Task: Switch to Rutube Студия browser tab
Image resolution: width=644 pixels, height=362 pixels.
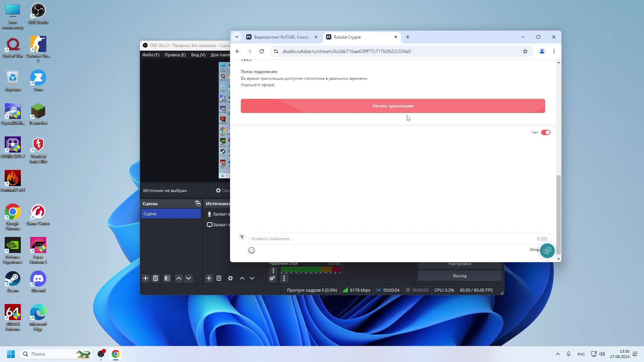Action: 362,37
